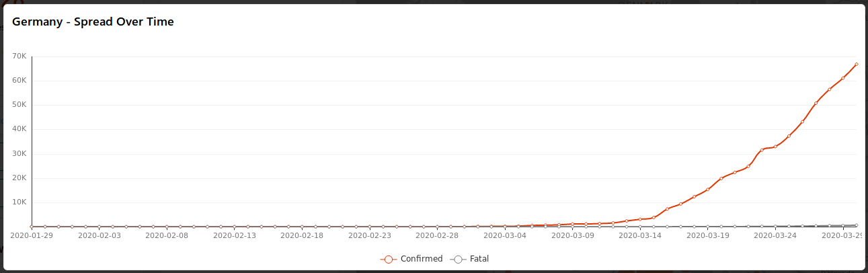Click the 2020-02-28 x-axis date label
This screenshot has width=868, height=273.
[437, 236]
